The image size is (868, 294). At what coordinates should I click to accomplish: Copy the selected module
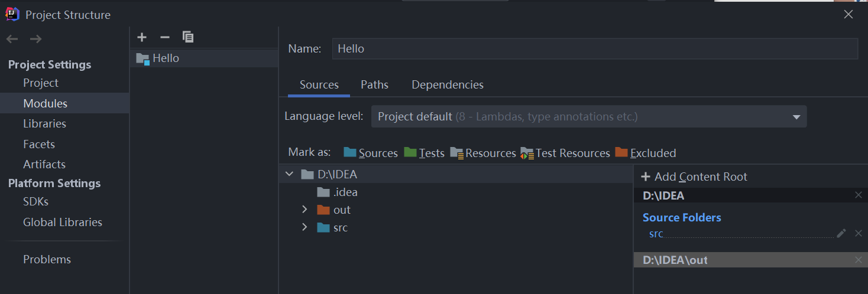188,37
